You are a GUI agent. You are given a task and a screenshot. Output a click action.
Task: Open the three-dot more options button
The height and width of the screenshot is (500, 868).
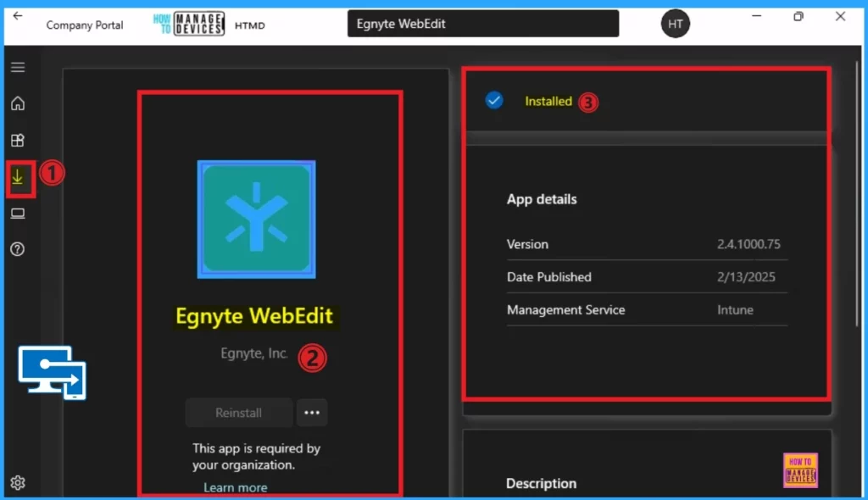coord(312,413)
